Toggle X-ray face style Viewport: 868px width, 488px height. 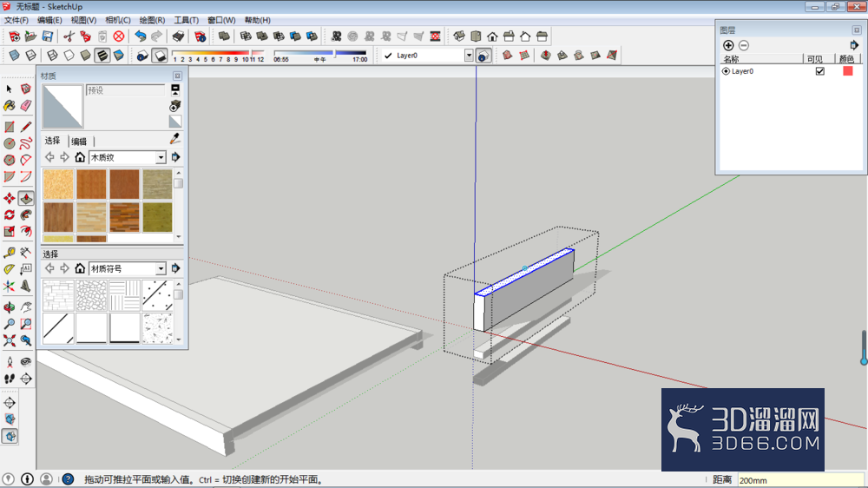pyautogui.click(x=15, y=56)
